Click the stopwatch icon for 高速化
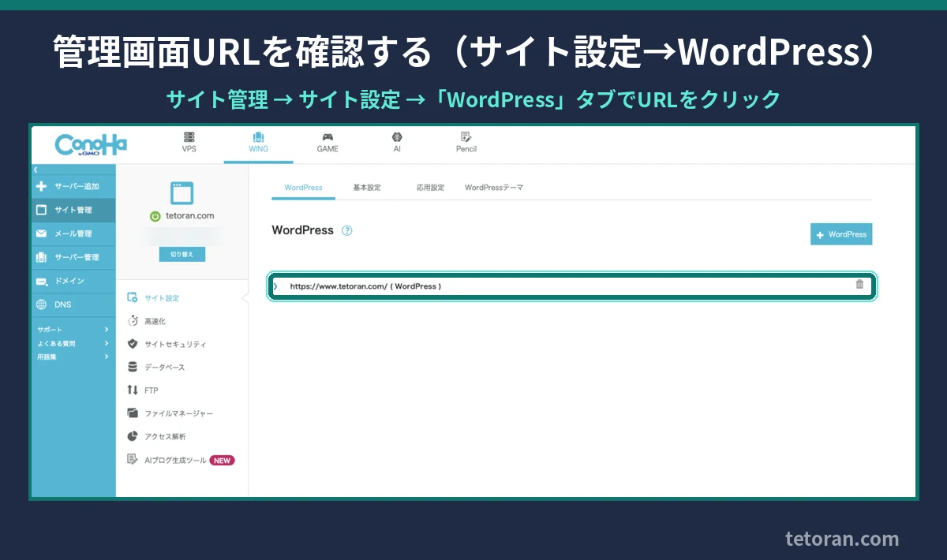 133,321
